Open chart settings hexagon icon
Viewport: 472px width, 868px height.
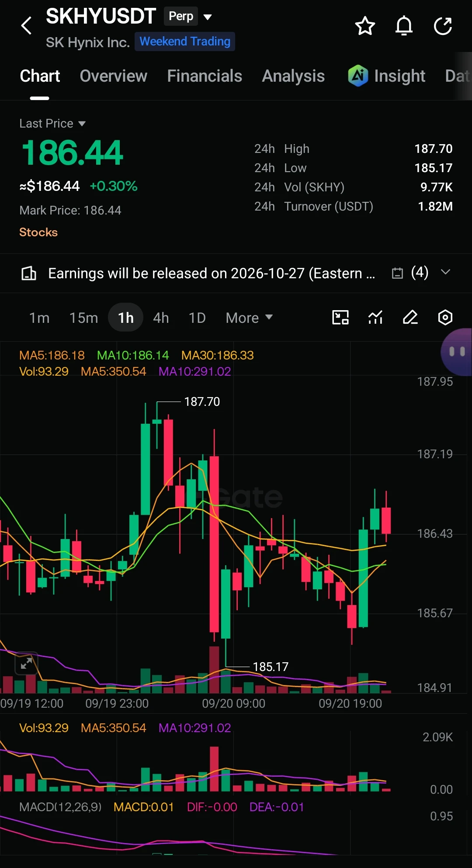(445, 318)
